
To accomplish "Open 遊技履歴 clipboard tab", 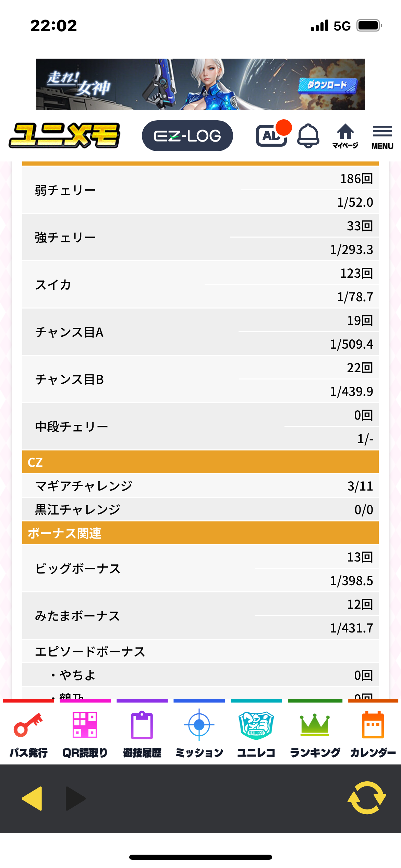I will (x=142, y=734).
